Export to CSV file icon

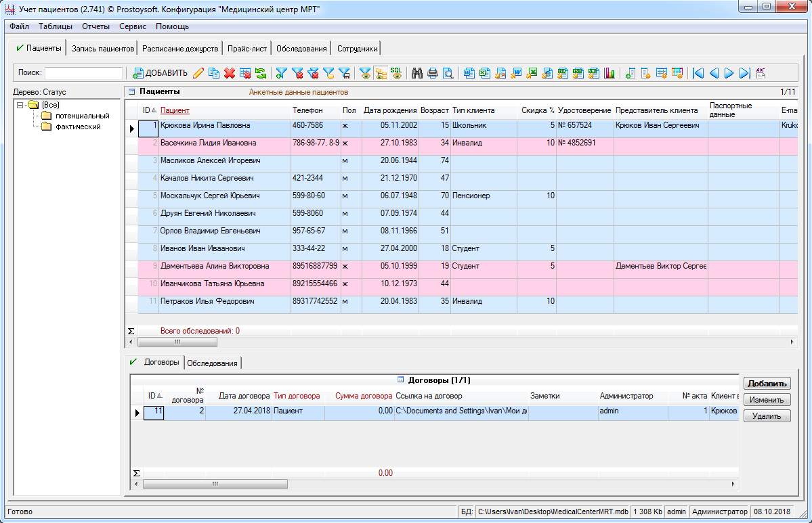click(562, 73)
